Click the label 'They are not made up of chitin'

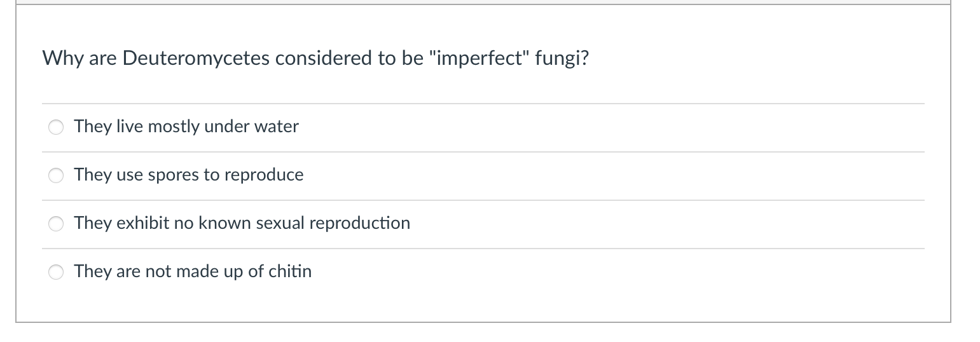[193, 271]
